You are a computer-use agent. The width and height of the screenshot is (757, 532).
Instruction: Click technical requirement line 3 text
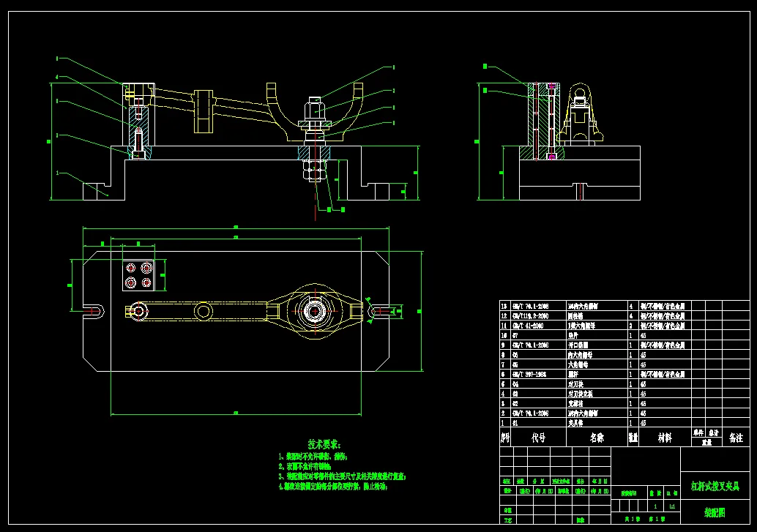[342, 476]
